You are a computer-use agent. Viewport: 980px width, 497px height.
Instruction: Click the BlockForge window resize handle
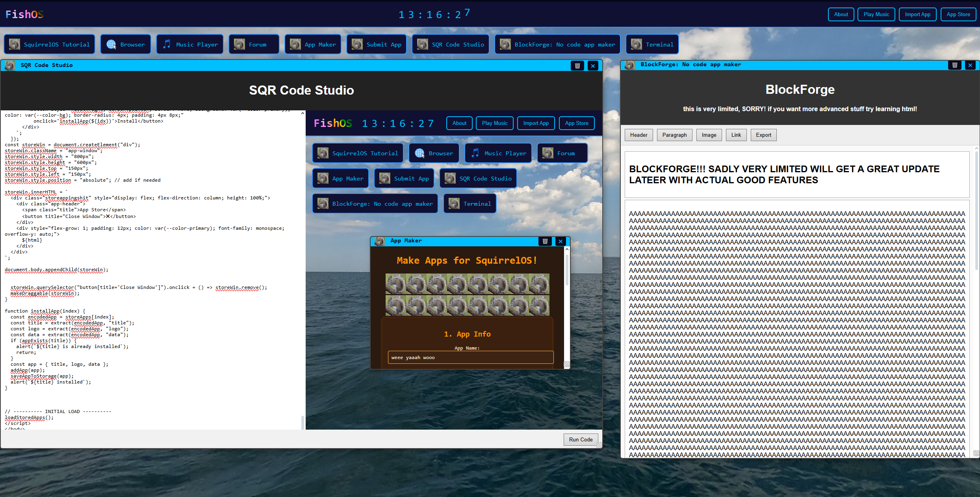[x=976, y=454]
